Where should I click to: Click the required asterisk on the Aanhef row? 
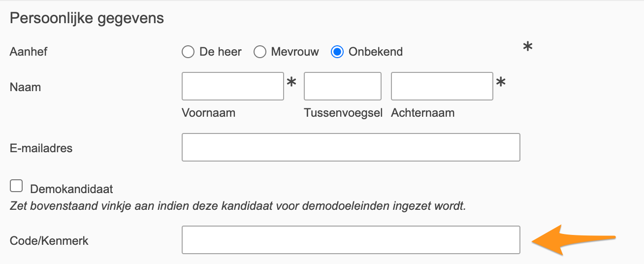(527, 48)
